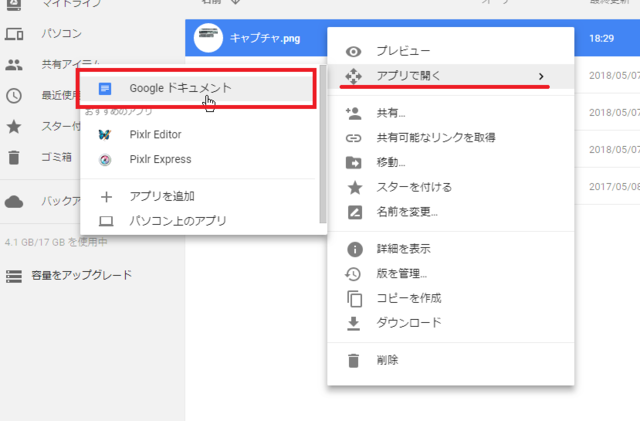Click the eye preview icon
The image size is (640, 421).
(x=353, y=51)
